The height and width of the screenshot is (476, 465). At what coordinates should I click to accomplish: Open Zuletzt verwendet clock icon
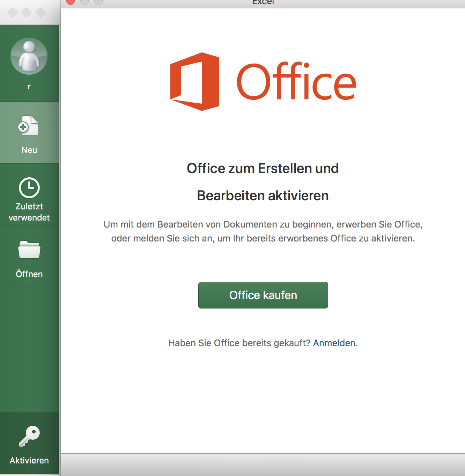pyautogui.click(x=29, y=188)
